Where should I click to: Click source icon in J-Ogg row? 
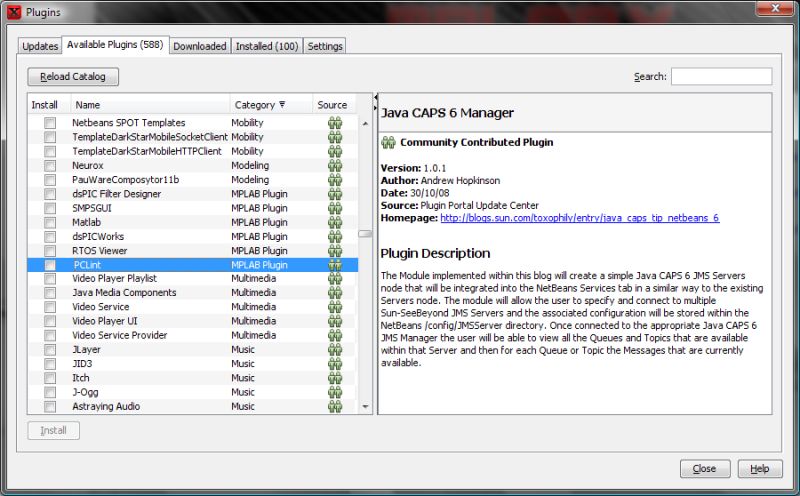click(x=335, y=392)
